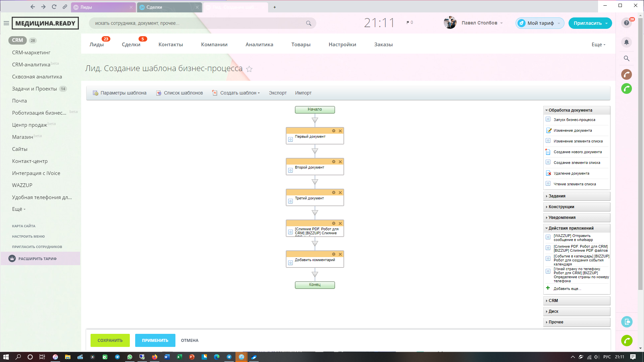Image resolution: width=644 pixels, height=362 pixels.
Task: Open settings gear on Первый документ block
Action: (x=334, y=131)
